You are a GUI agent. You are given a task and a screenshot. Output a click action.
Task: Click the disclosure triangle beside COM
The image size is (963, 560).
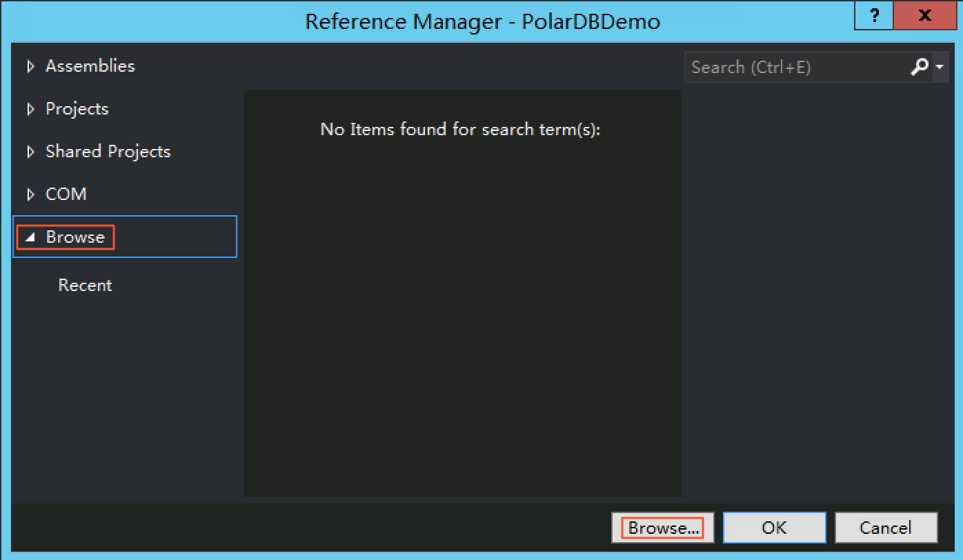tap(30, 194)
